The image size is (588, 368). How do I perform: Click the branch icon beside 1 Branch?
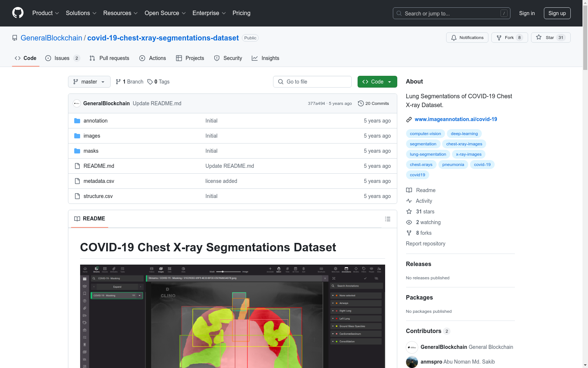point(118,82)
